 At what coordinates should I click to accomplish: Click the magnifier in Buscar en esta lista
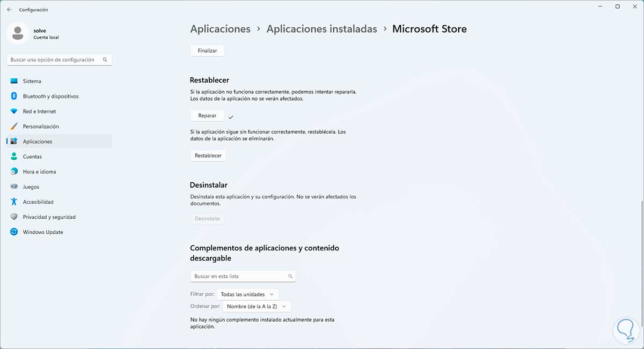point(290,276)
